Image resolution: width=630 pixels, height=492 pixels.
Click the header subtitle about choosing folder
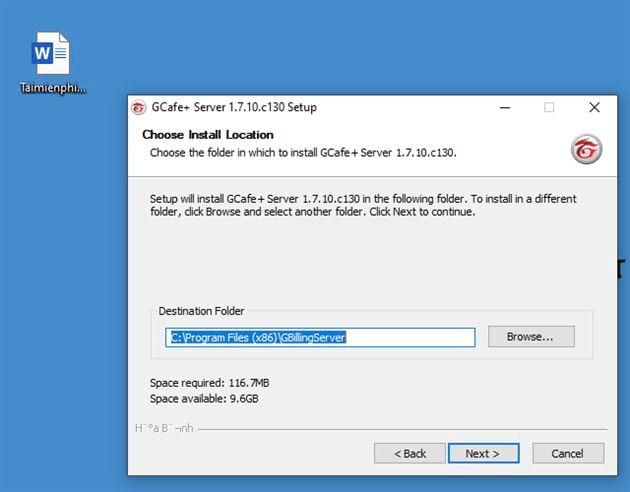[x=303, y=153]
